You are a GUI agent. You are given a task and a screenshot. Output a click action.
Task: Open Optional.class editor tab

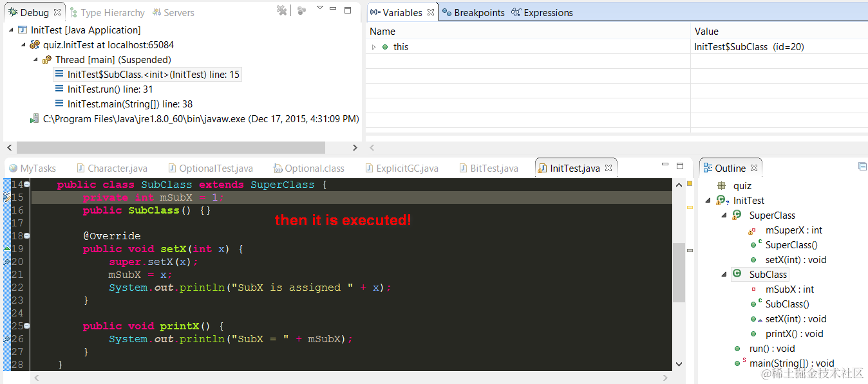click(x=309, y=169)
